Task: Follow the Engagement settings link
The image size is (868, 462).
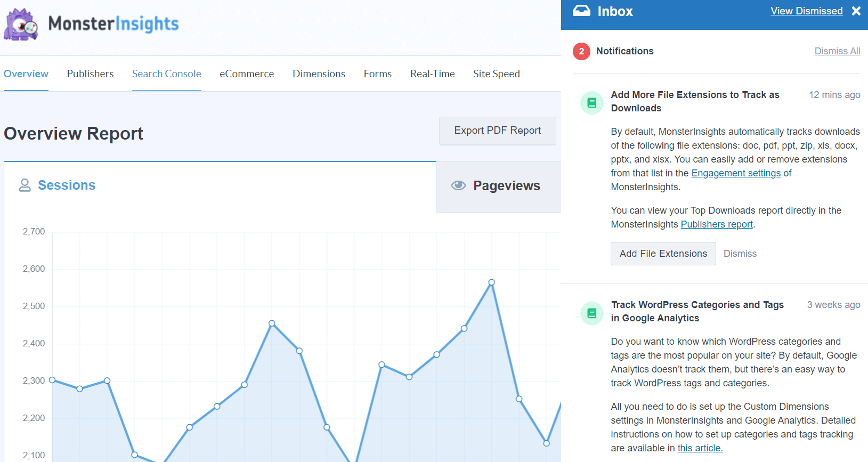Action: (x=736, y=173)
